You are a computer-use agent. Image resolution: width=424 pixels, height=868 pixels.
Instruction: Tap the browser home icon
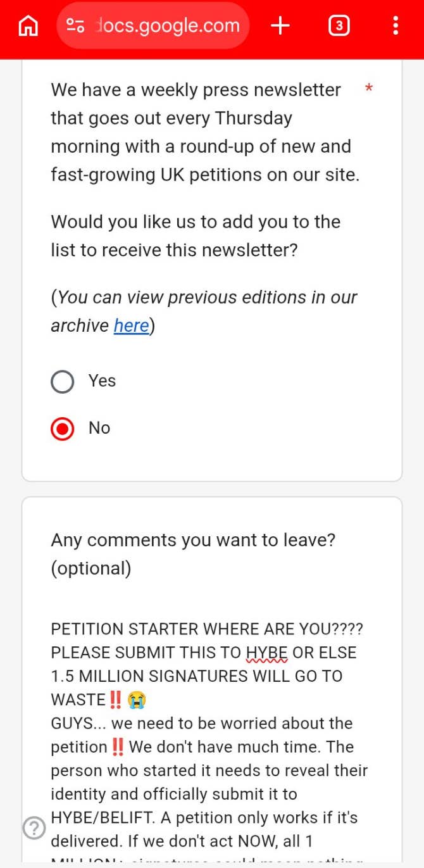click(28, 26)
